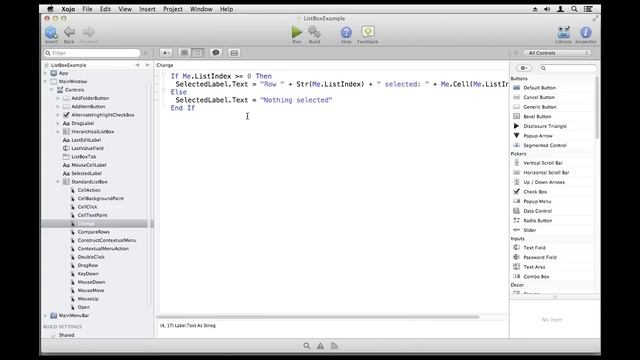Open the View menu

click(125, 9)
